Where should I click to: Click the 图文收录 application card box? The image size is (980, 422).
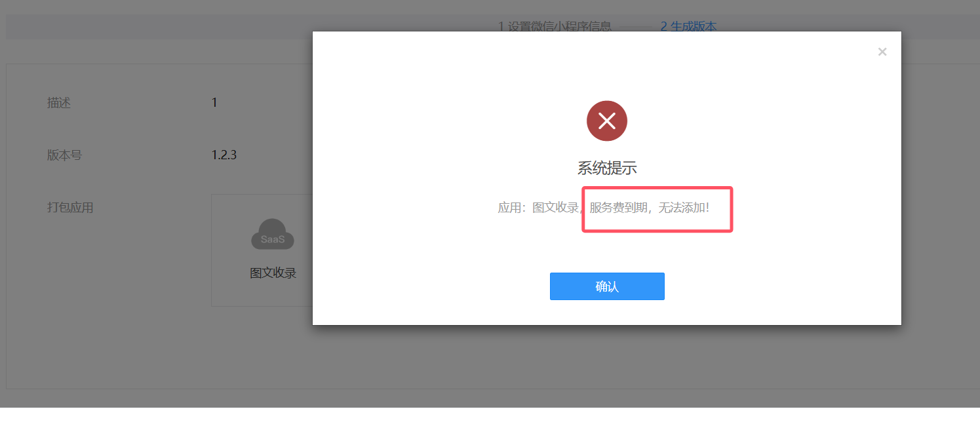262,250
